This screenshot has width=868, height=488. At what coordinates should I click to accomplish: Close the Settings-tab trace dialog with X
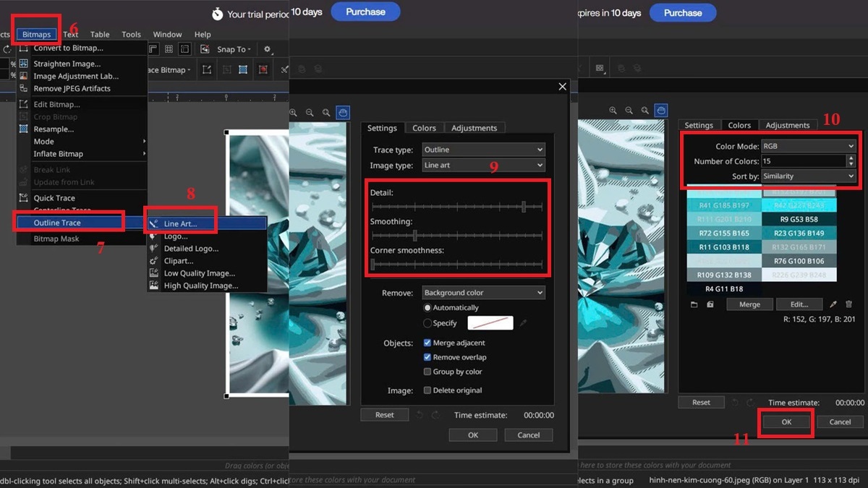coord(562,87)
